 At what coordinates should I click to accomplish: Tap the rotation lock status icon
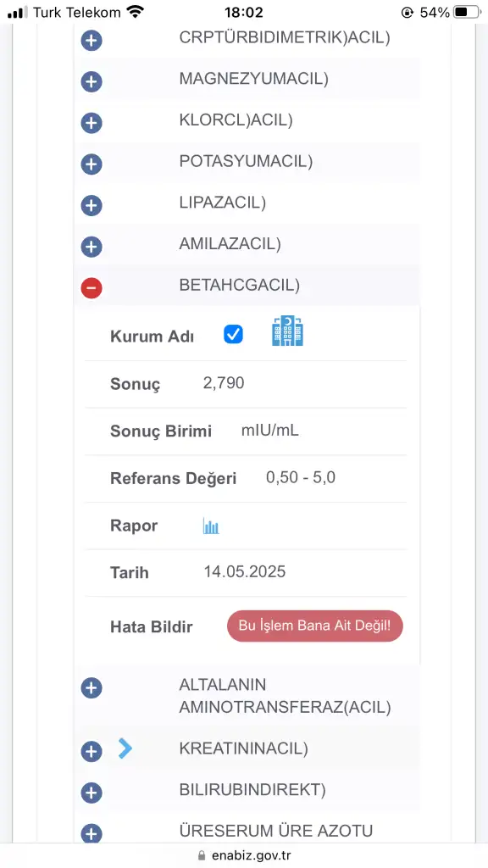(x=408, y=12)
